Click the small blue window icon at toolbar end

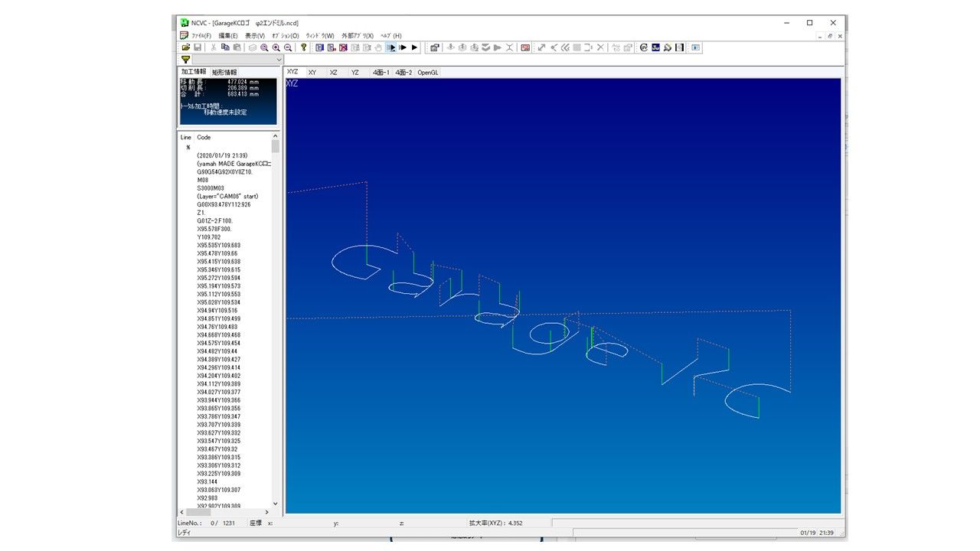[696, 47]
